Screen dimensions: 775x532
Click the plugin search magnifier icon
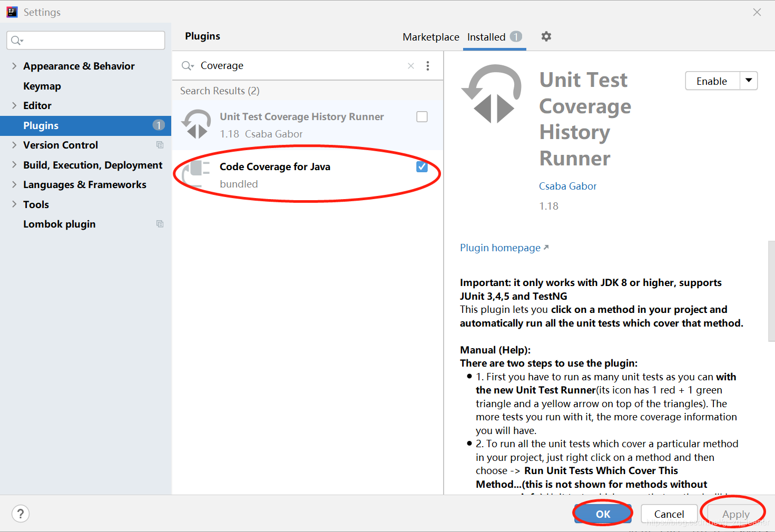[x=187, y=66]
